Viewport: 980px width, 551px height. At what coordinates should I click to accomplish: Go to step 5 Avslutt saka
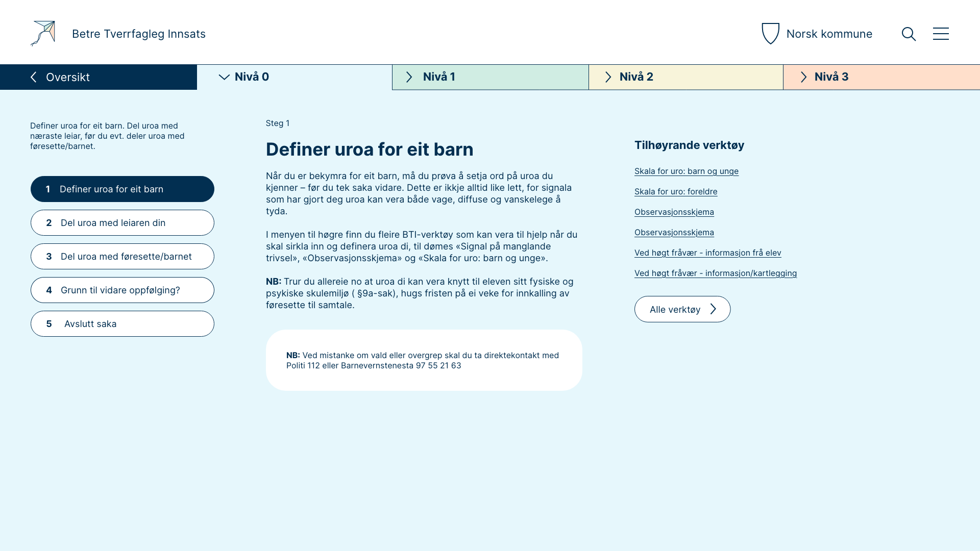click(x=122, y=324)
